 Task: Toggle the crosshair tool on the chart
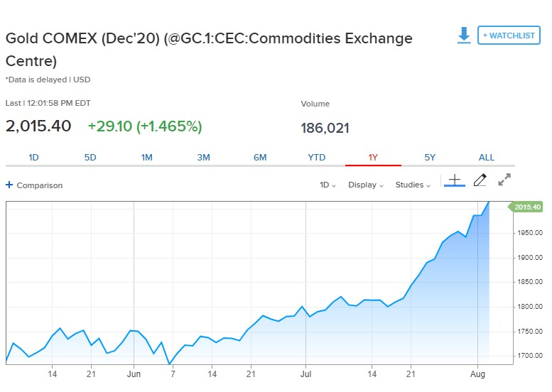click(x=455, y=180)
